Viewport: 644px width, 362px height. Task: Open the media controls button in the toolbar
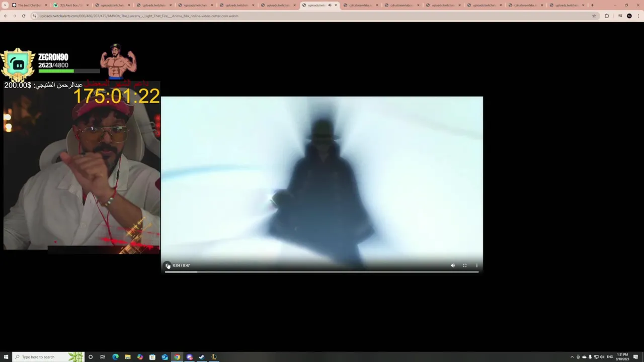coord(620,16)
